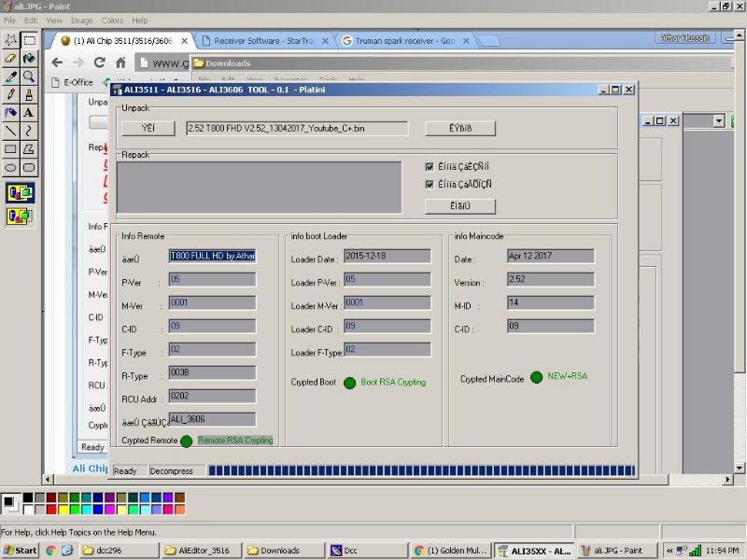Choose the white color swatch
The height and width of the screenshot is (560, 747).
pyautogui.click(x=28, y=510)
